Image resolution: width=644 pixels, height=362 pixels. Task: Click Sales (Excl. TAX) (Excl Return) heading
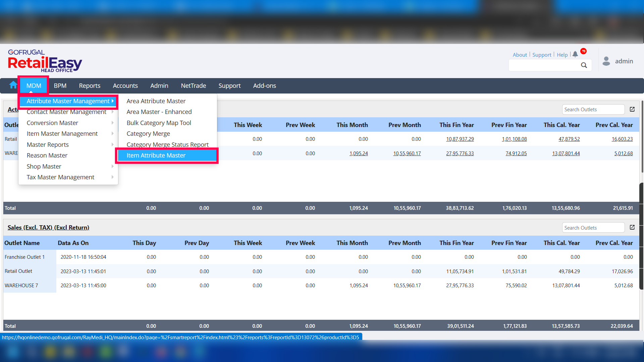point(48,228)
